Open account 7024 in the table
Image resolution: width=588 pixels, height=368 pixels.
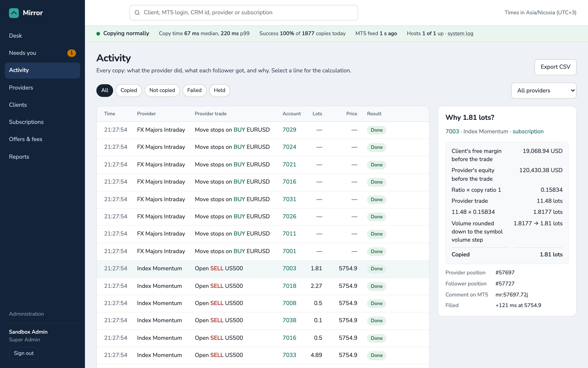click(289, 147)
